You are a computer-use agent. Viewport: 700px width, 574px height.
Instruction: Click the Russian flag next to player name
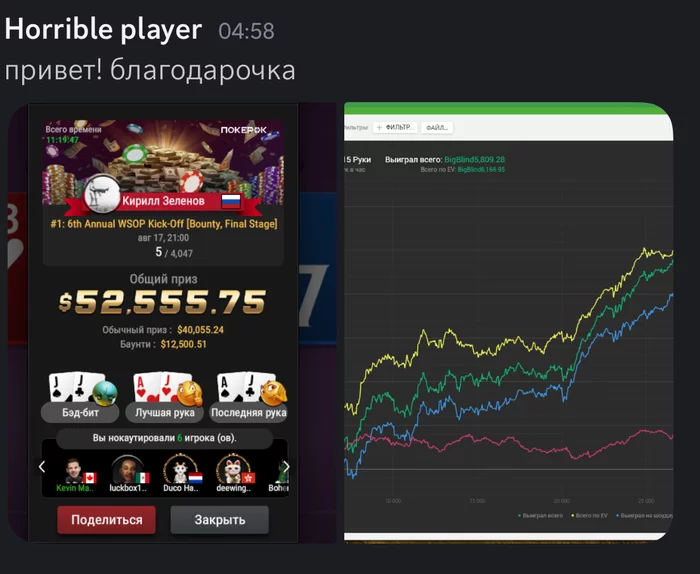coord(231,201)
